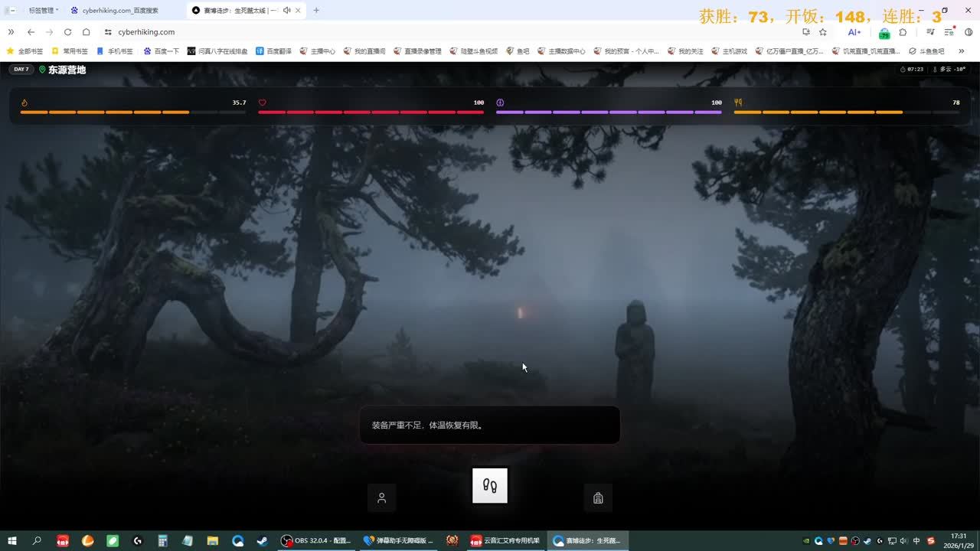This screenshot has height=551, width=980.
Task: Close the 赛博徒步 tab
Action: pos(298,10)
